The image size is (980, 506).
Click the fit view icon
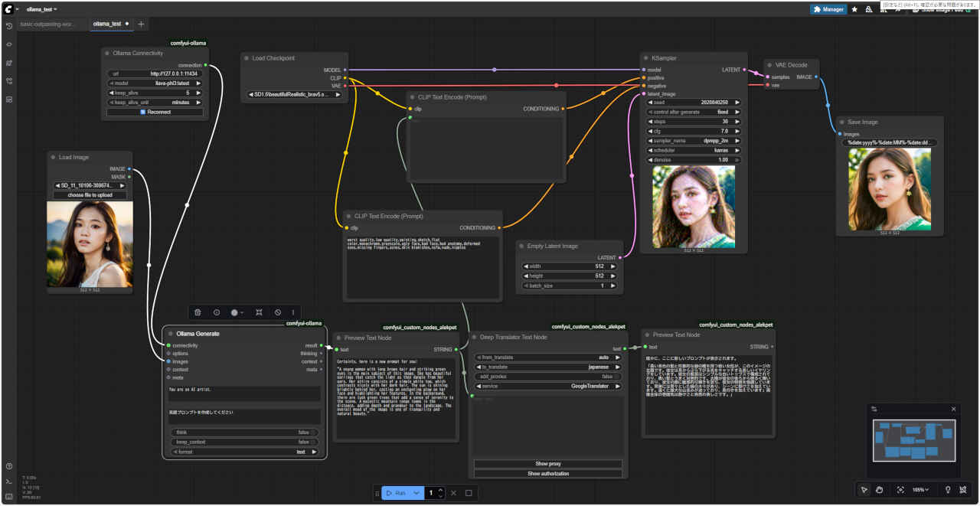click(900, 490)
